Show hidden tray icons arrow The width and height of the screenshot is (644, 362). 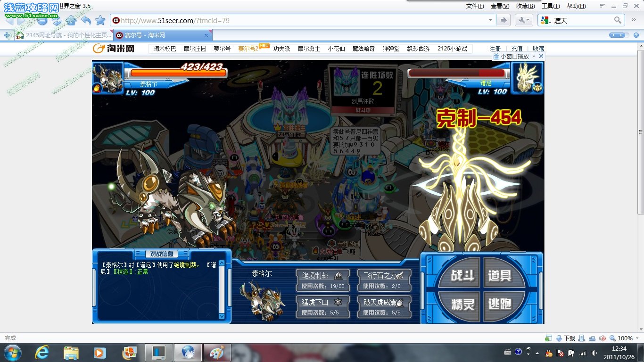coord(537,353)
